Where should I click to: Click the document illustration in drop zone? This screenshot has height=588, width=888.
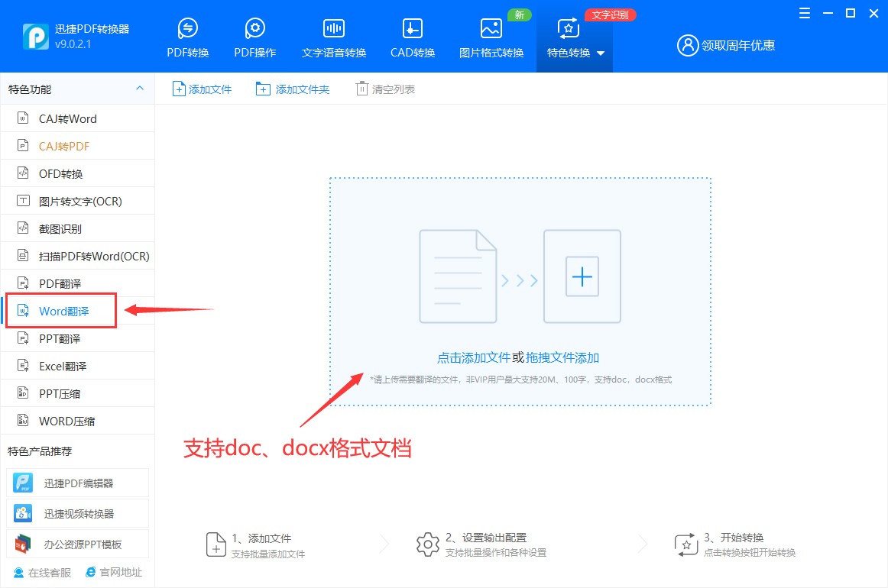point(458,276)
